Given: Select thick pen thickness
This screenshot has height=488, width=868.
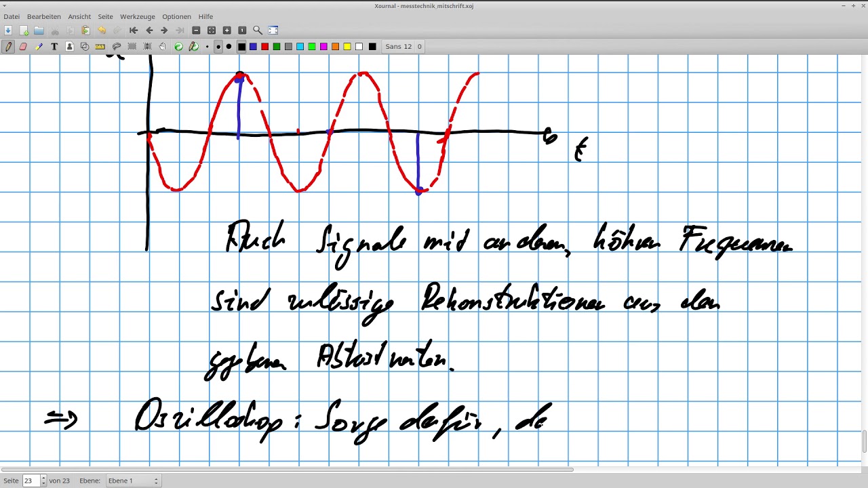Looking at the screenshot, I should click(x=229, y=47).
